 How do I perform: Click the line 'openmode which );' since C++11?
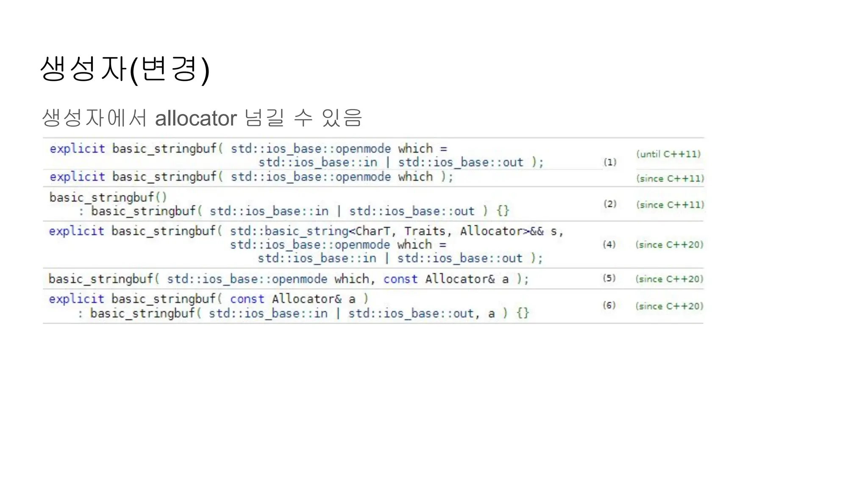pyautogui.click(x=251, y=177)
